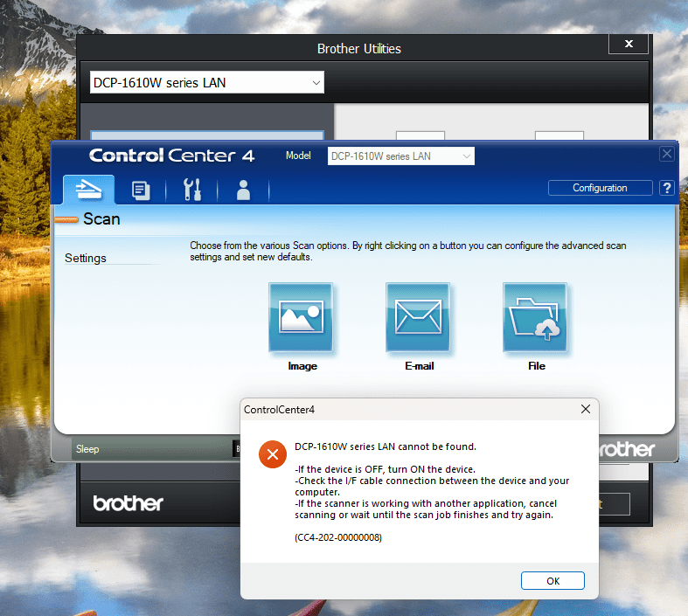Viewport: 688px width, 616px height.
Task: Click the File scan button
Action: coord(535,317)
